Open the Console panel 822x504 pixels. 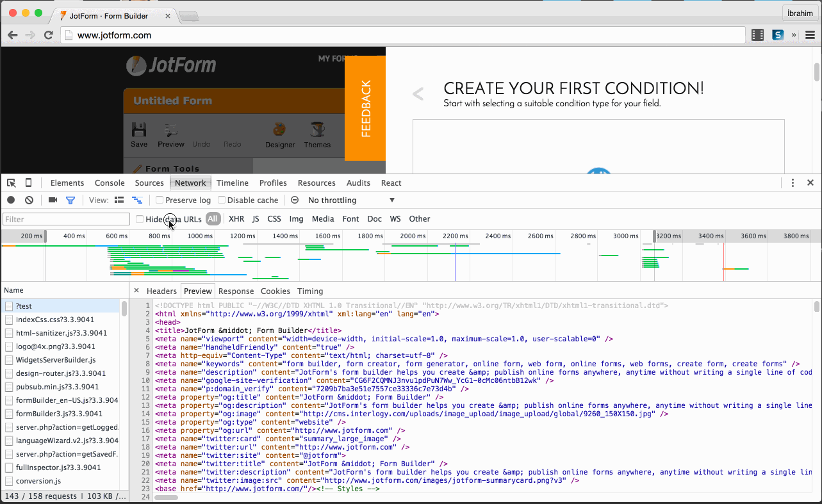point(110,183)
